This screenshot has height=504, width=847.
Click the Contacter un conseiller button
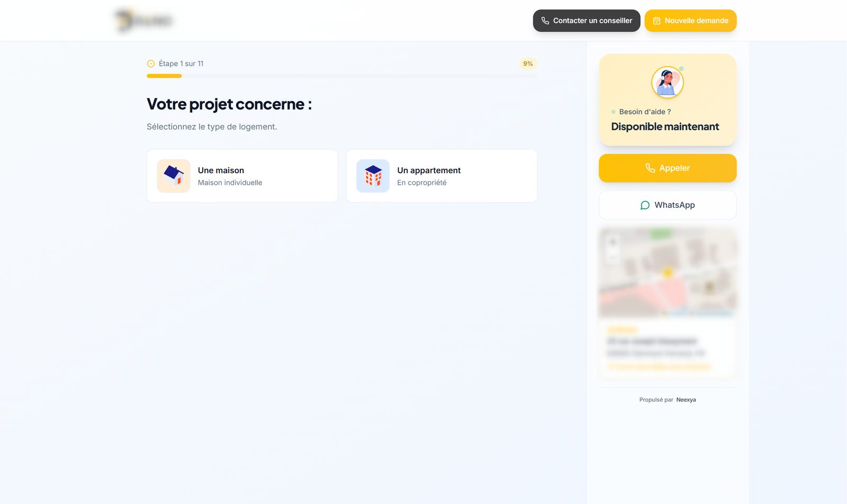pos(587,21)
